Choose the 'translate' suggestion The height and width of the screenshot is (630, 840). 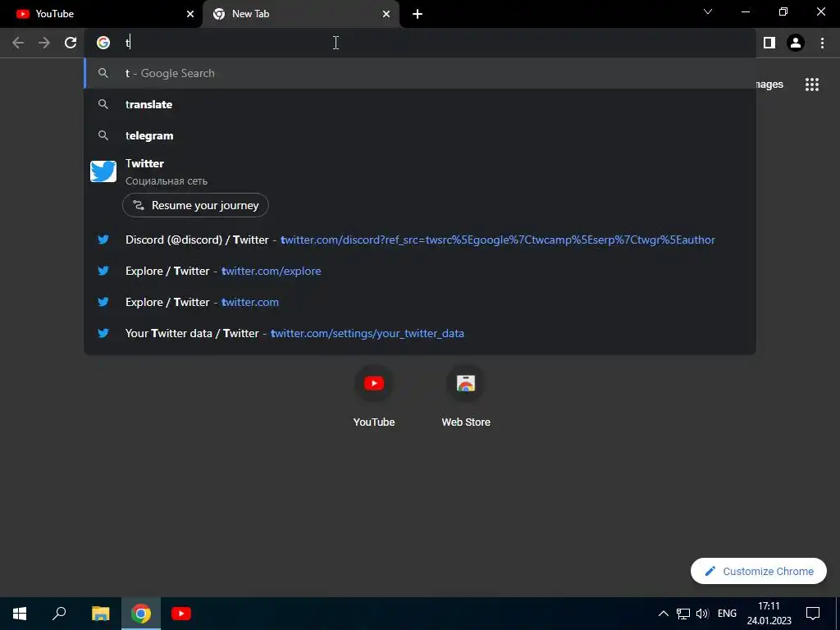[420, 104]
